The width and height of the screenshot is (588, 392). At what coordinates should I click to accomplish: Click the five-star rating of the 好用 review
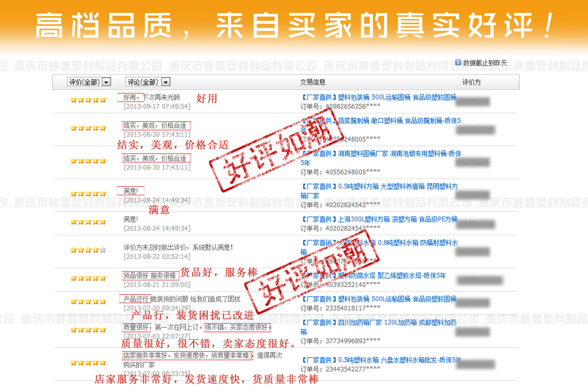coord(88,100)
